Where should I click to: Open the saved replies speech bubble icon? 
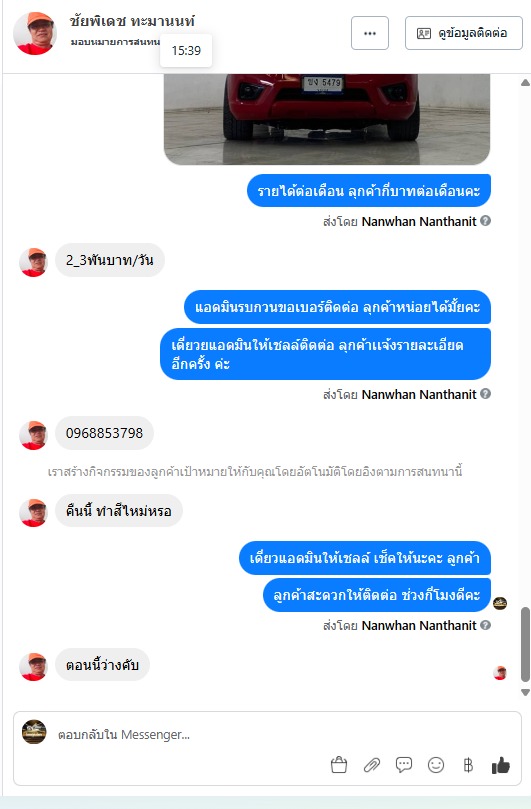click(404, 765)
